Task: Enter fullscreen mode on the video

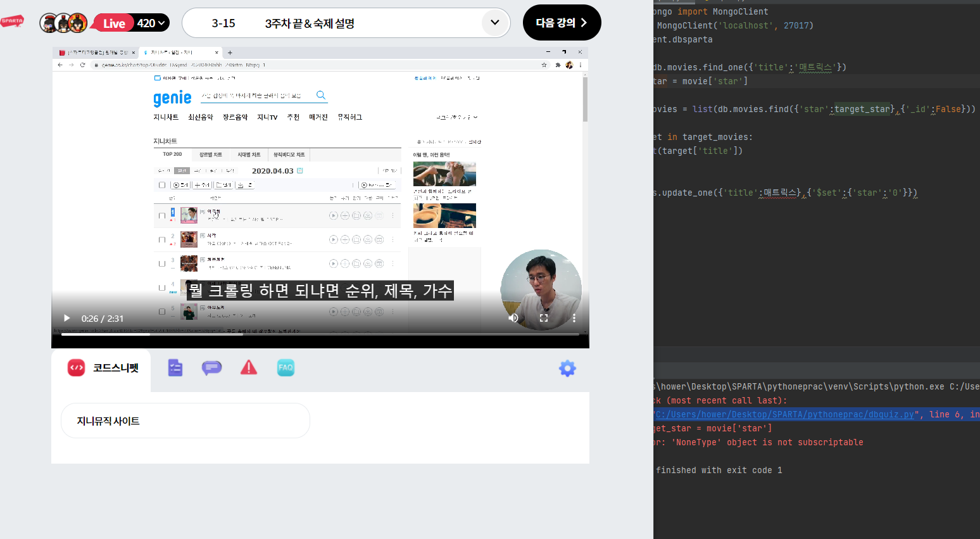Action: pos(544,318)
